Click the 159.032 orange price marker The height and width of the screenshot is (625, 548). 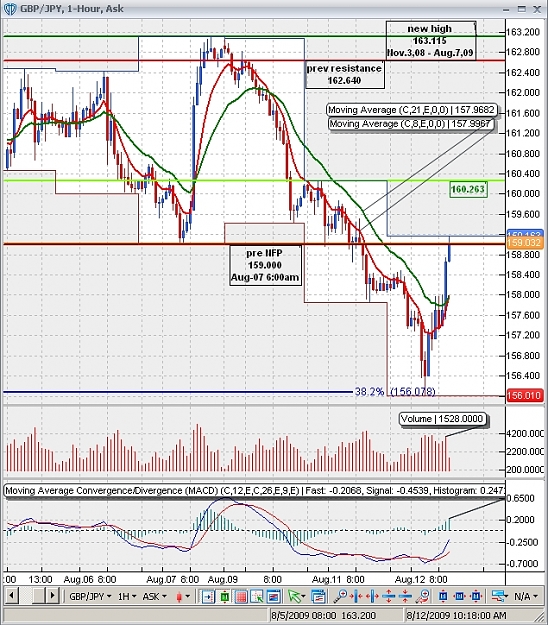click(524, 243)
